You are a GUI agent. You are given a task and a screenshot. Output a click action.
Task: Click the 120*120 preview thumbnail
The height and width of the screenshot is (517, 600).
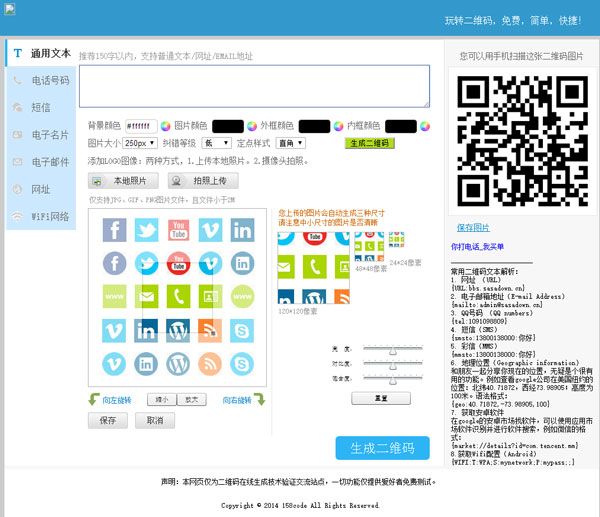(314, 268)
